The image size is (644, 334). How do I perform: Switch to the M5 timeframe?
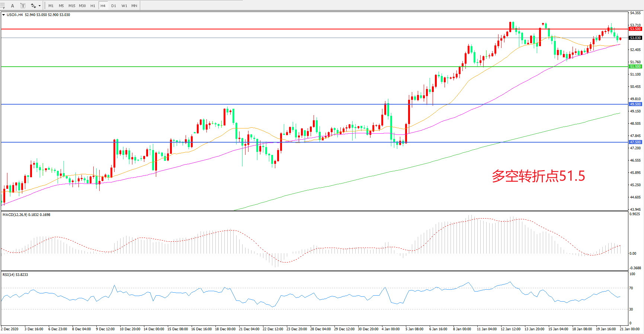(x=61, y=6)
